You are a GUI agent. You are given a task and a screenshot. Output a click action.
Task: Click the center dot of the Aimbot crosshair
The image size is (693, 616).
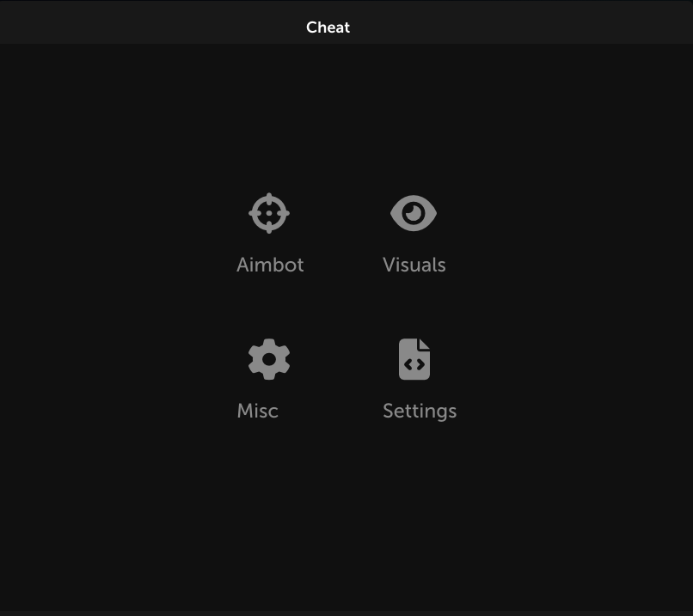(269, 213)
